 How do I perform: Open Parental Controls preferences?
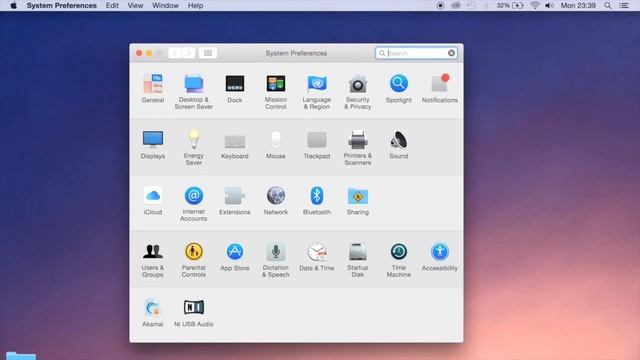(193, 260)
